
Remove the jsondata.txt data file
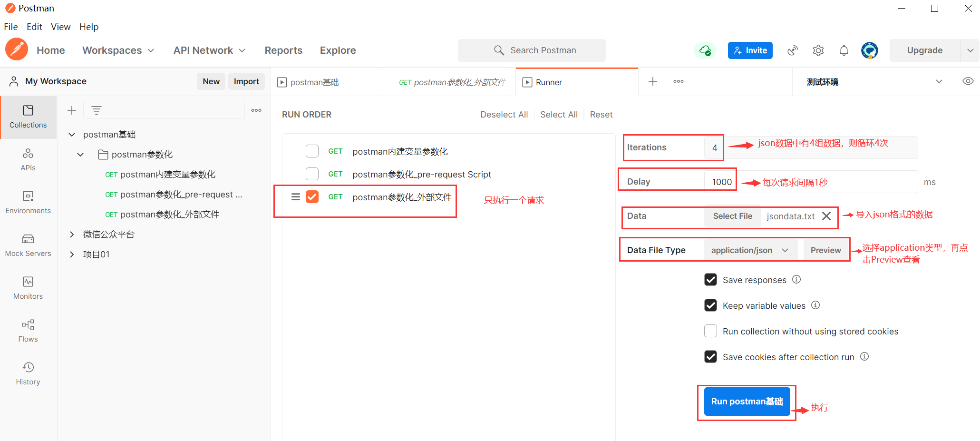(x=826, y=216)
